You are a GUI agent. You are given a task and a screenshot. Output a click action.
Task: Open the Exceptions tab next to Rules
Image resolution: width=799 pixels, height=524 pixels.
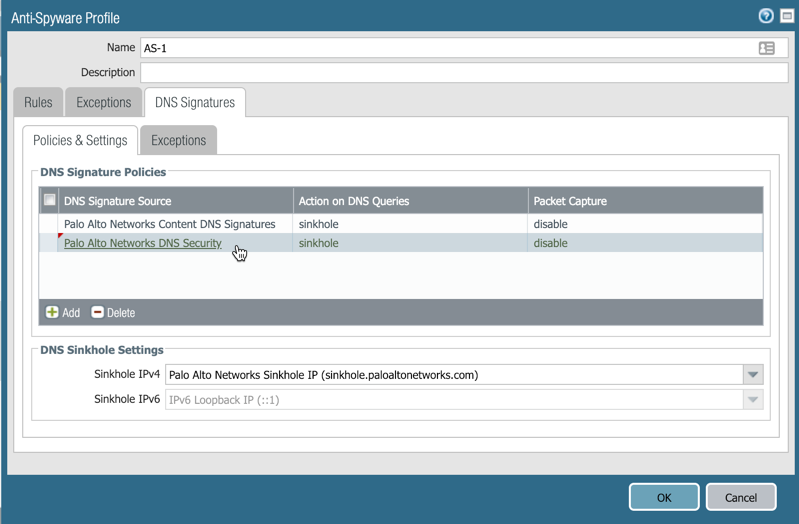[x=103, y=102]
